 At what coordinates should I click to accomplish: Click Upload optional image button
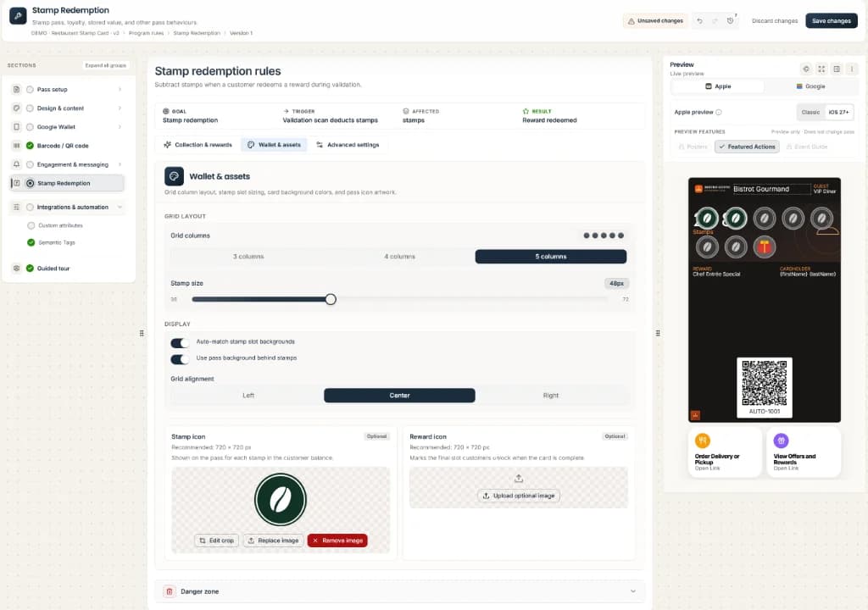(519, 496)
